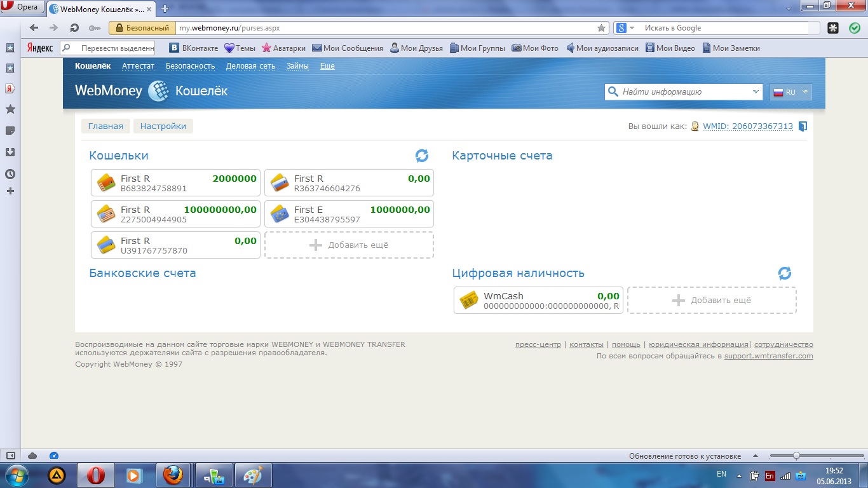Expand the update ready status arrow
The image size is (868, 488).
pyautogui.click(x=754, y=456)
